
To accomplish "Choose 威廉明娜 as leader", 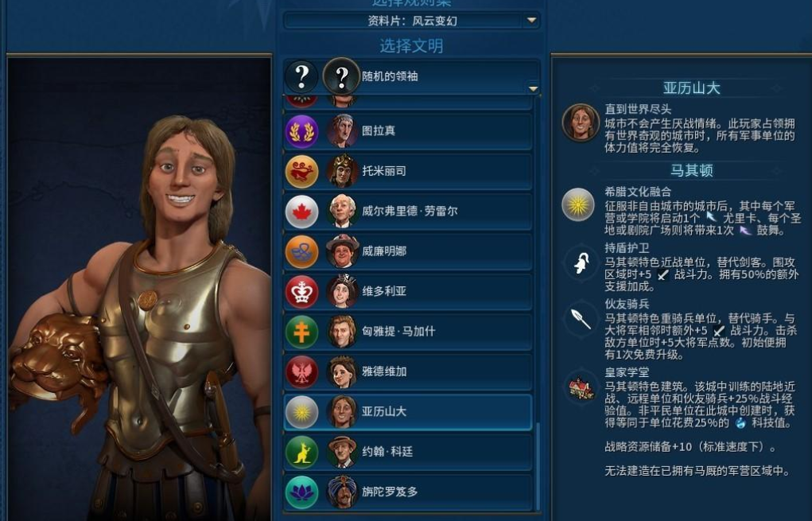I will [x=408, y=251].
